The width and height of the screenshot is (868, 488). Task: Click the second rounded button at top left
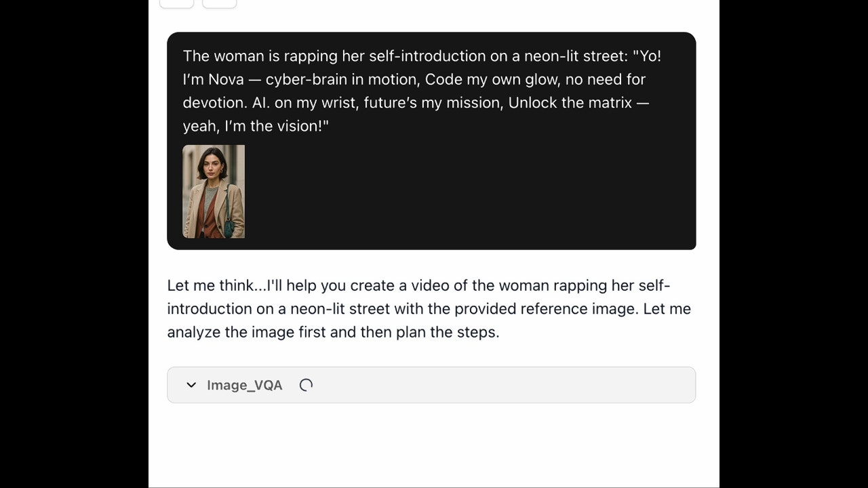219,3
